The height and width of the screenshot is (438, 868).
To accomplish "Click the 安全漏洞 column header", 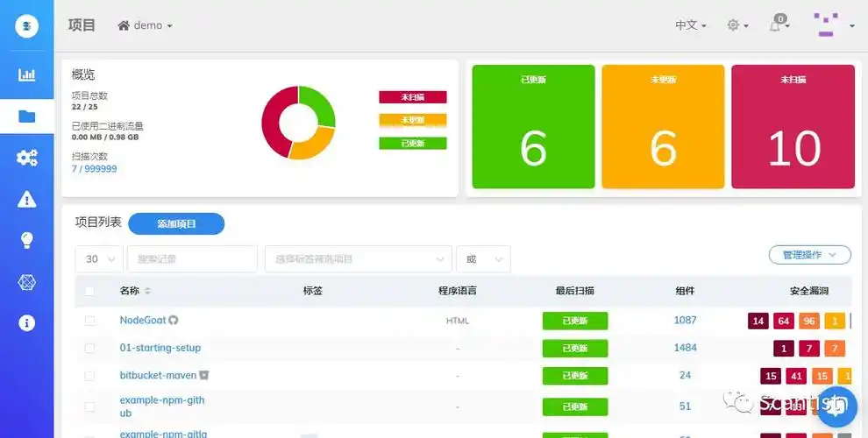I will 808,291.
